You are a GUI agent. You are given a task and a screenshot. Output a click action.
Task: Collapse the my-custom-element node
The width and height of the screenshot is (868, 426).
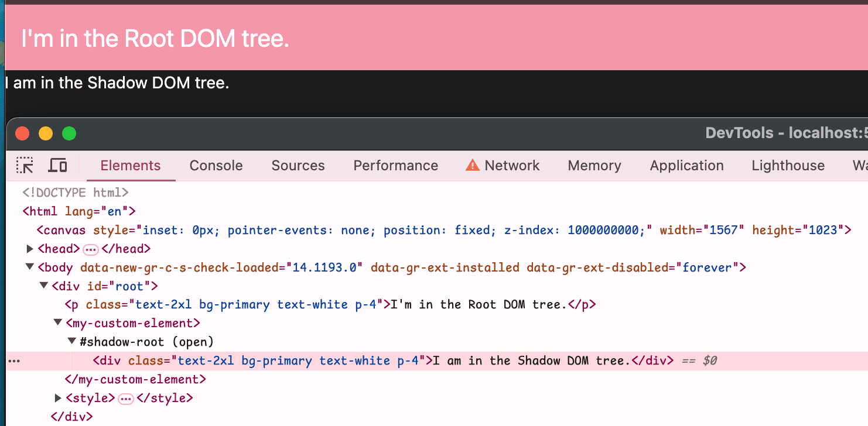pos(57,323)
